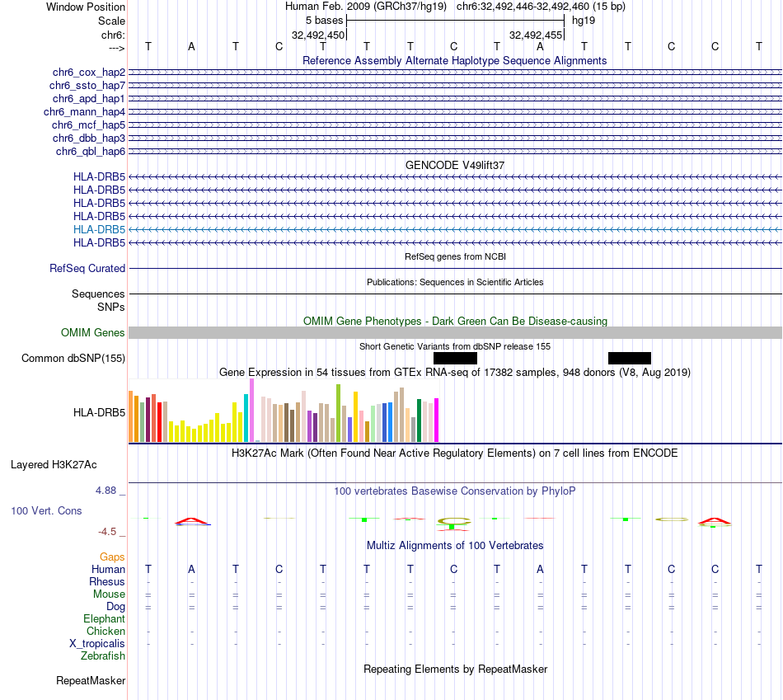Click the tall yellow-green GTEx expression bar
The height and width of the screenshot is (700, 783).
pos(339,413)
